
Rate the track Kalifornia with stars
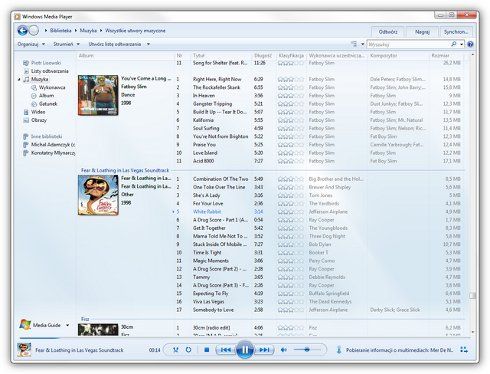291,120
